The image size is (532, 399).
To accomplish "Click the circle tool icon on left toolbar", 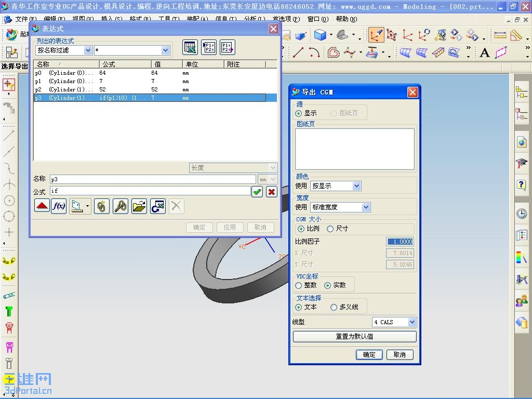I will 9,201.
